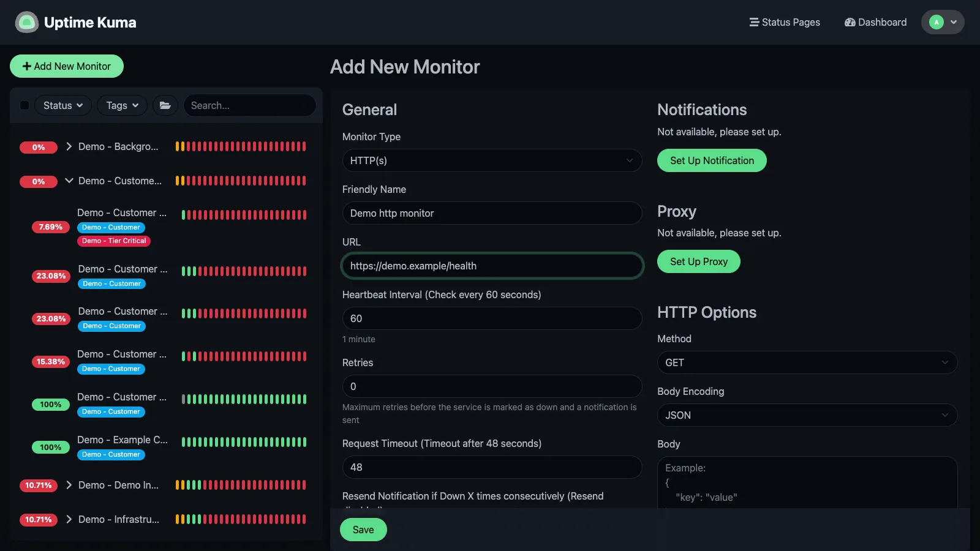
Task: Click the Demo - Tier Critical tag
Action: click(114, 241)
